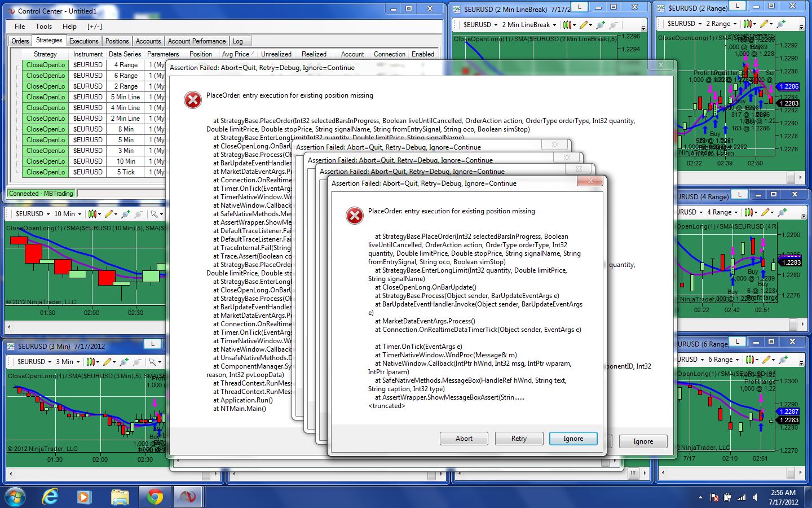The width and height of the screenshot is (812, 508).
Task: Click zoom in magnifier in 2 Range chart
Action: tap(781, 24)
